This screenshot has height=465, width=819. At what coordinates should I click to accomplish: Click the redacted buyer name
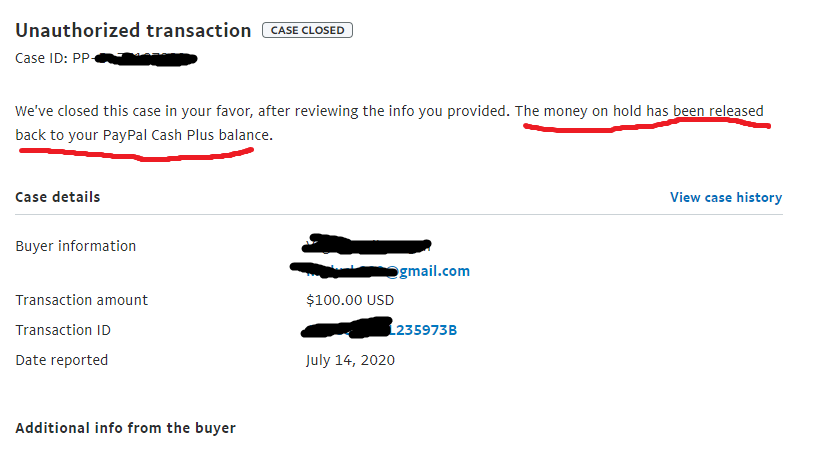pyautogui.click(x=368, y=244)
